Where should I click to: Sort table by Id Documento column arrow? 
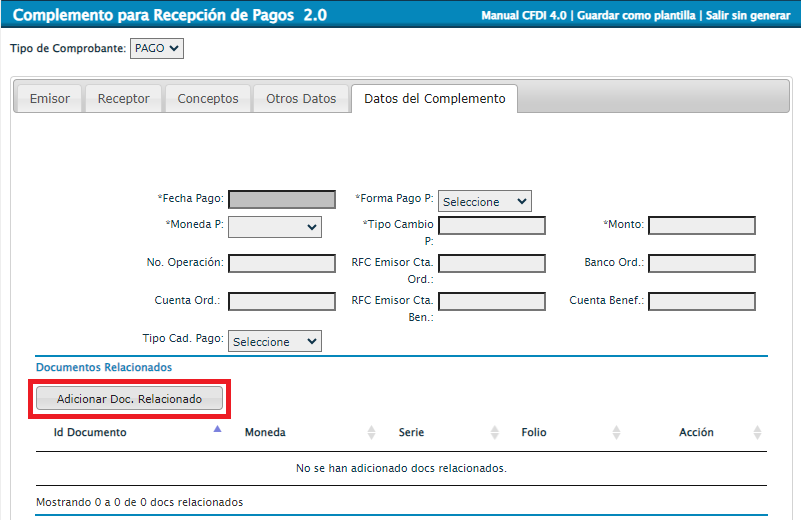tap(218, 429)
